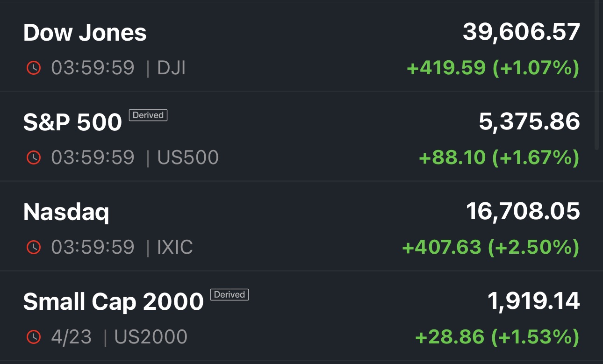
Task: Open the Small Cap 2000 index name
Action: click(x=113, y=302)
